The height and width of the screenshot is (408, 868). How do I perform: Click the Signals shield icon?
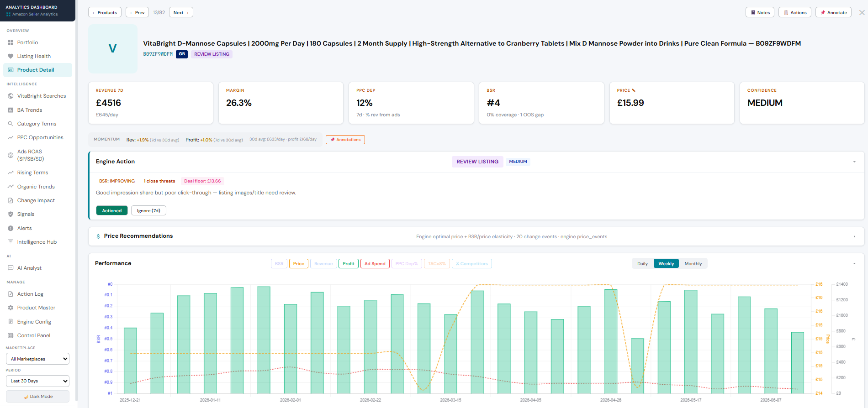pos(11,214)
